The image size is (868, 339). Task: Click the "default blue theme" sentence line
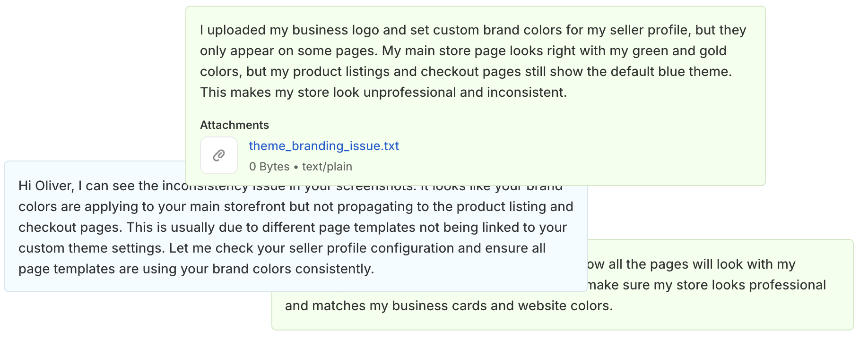tap(466, 72)
